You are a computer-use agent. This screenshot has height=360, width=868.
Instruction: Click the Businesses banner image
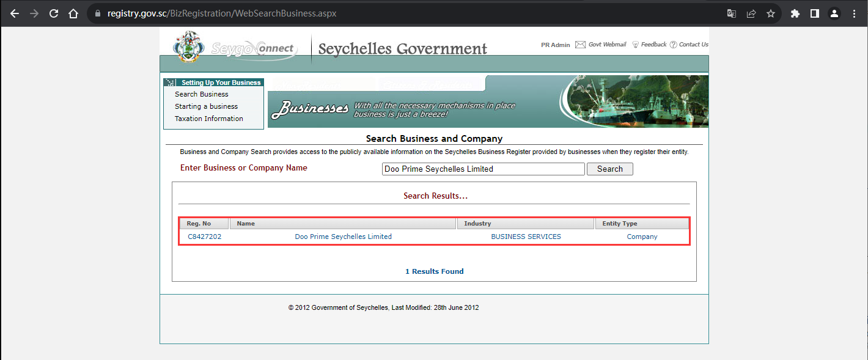[488, 101]
